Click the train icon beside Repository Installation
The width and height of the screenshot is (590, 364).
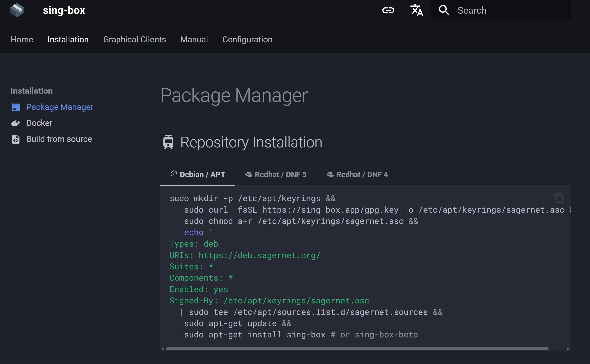coord(168,142)
